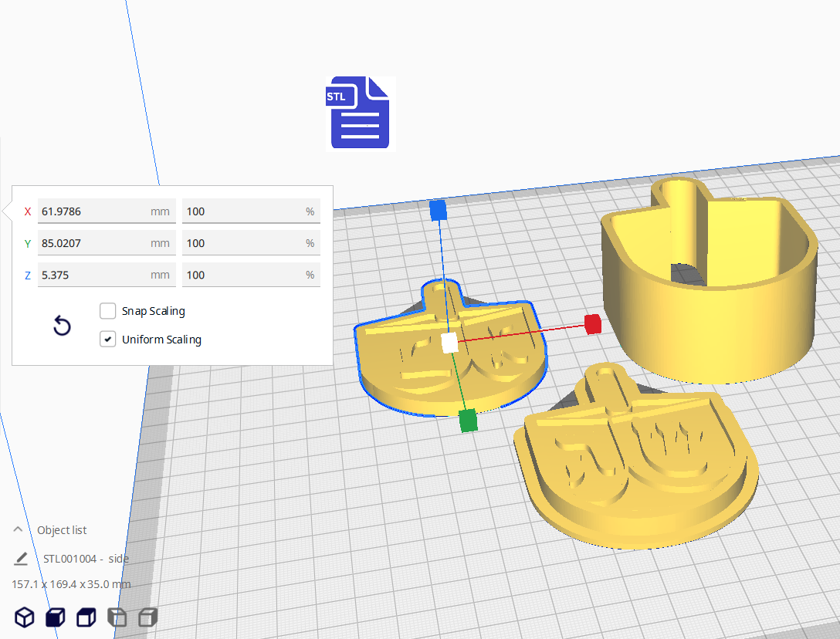Click the X scale percent field
The height and width of the screenshot is (639, 840).
point(243,211)
